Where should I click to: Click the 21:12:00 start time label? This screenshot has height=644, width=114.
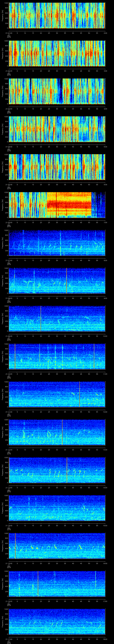9,450
